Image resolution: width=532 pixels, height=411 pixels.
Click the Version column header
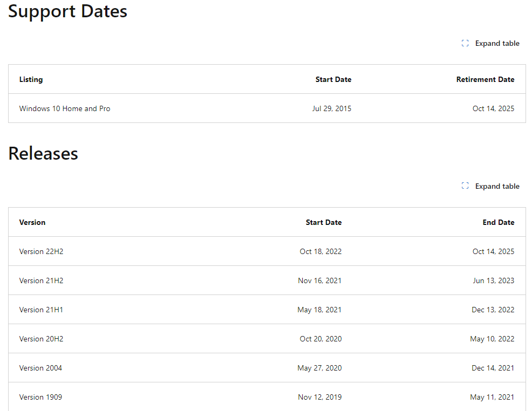pos(32,222)
